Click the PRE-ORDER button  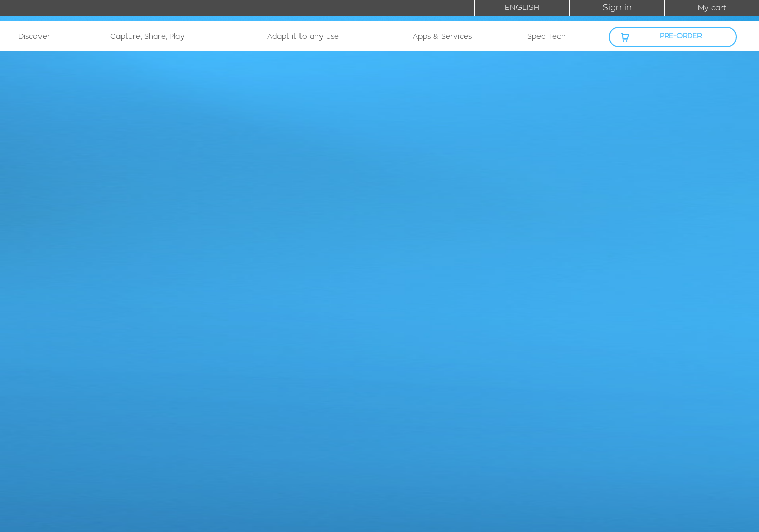(672, 37)
